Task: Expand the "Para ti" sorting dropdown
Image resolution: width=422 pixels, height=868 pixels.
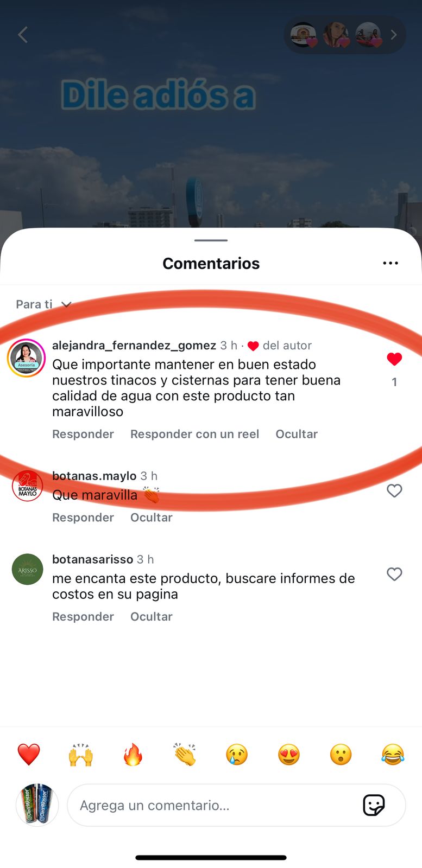Action: tap(43, 304)
